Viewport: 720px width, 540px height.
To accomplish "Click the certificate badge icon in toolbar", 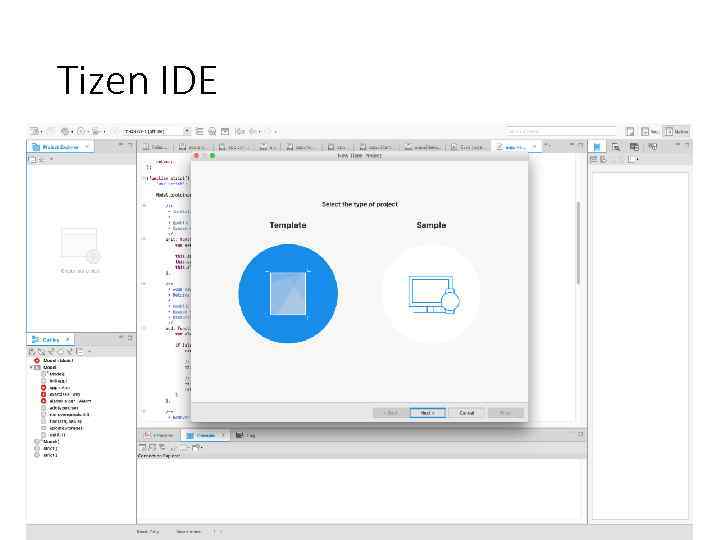I will click(212, 131).
